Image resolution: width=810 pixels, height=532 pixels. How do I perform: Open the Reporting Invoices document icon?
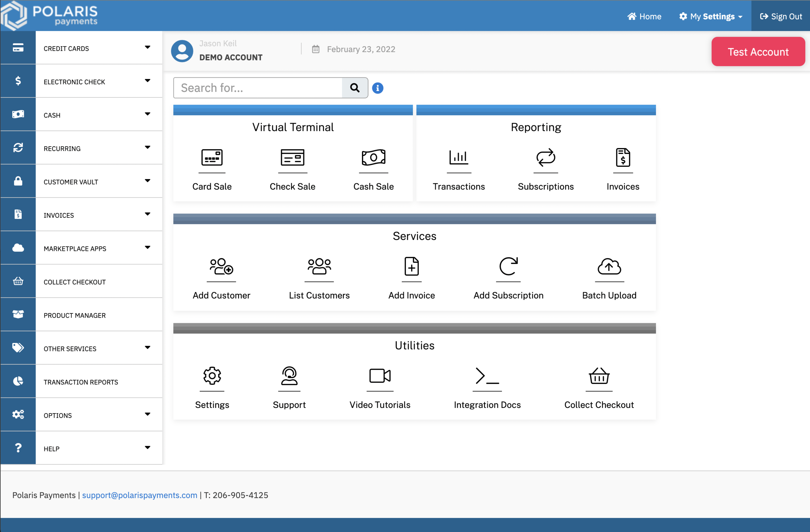coord(623,157)
